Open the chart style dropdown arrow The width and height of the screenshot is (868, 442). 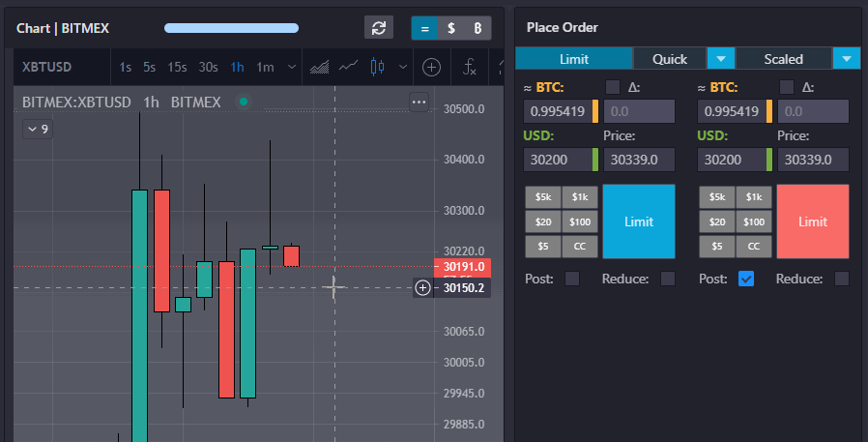pos(403,67)
